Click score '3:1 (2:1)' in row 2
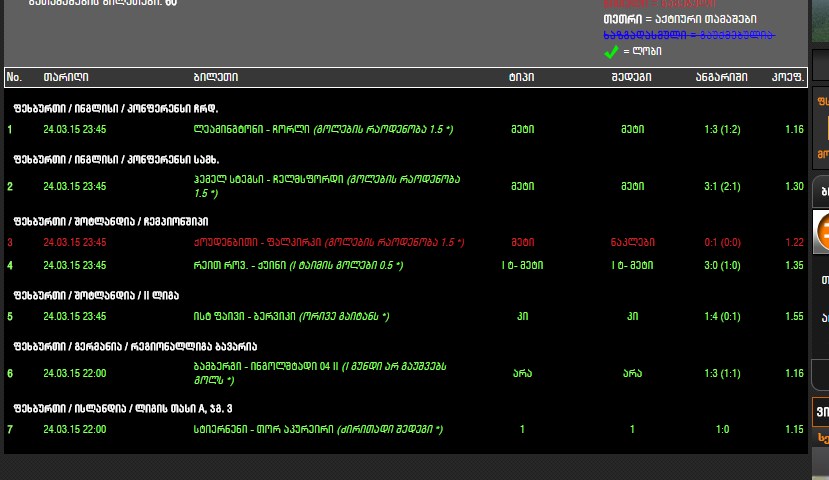The height and width of the screenshot is (480, 829). click(722, 187)
